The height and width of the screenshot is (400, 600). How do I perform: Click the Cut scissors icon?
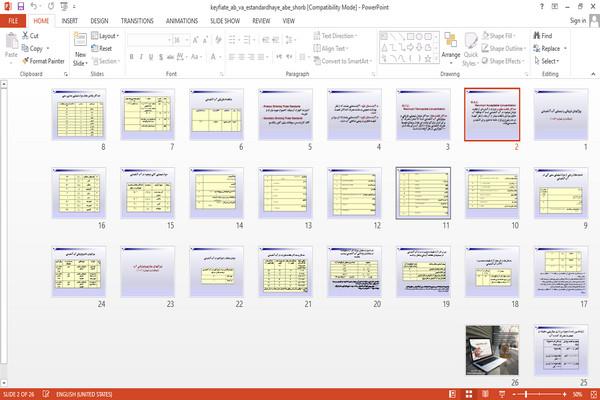pos(25,36)
